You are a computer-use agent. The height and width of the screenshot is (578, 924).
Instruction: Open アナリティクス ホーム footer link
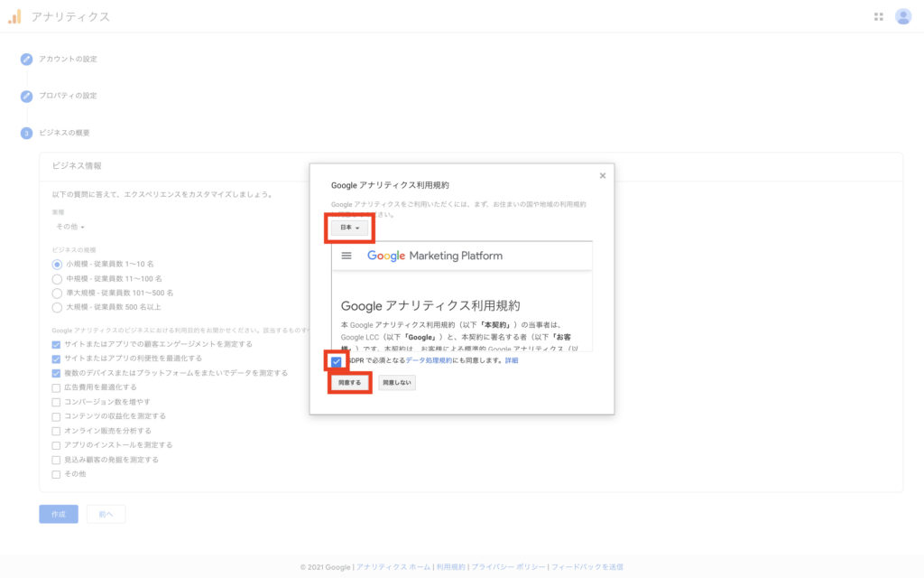tap(393, 567)
